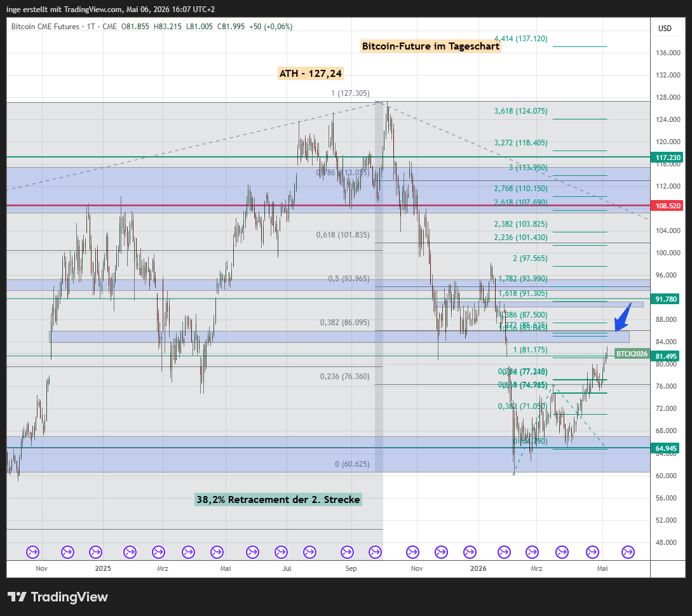692x616 pixels.
Task: Click the retracement label 0,382 (86.095)
Action: click(x=344, y=323)
